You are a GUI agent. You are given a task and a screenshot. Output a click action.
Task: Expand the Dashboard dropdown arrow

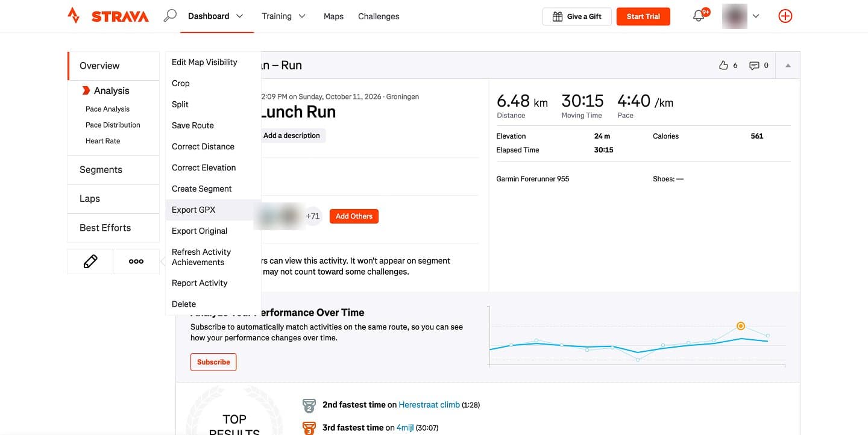(240, 16)
